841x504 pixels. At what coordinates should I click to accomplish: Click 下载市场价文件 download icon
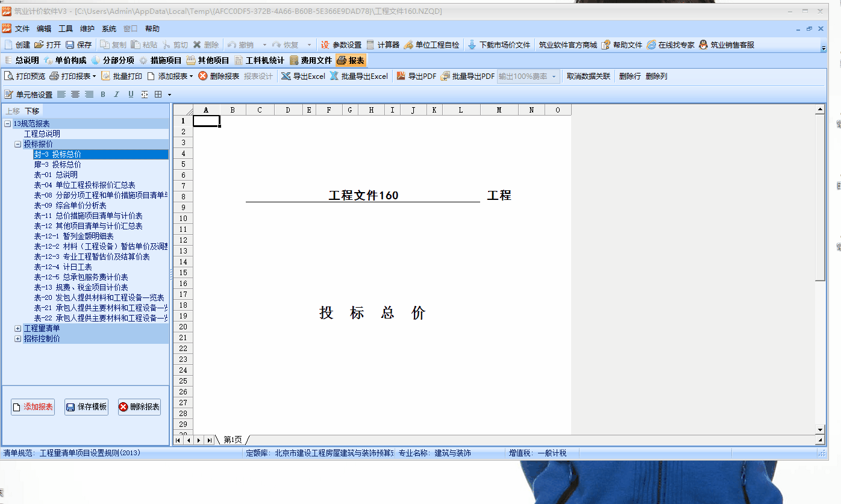[x=472, y=45]
